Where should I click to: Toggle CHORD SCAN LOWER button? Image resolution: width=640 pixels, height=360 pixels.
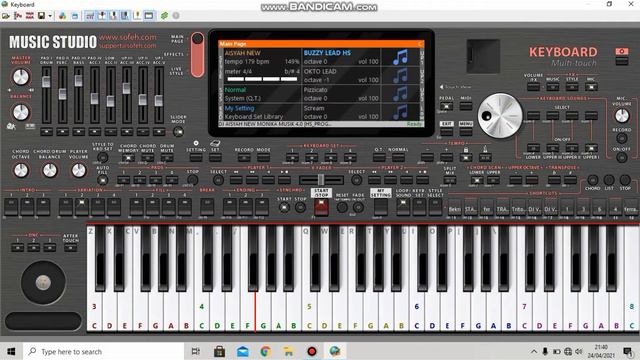point(476,180)
